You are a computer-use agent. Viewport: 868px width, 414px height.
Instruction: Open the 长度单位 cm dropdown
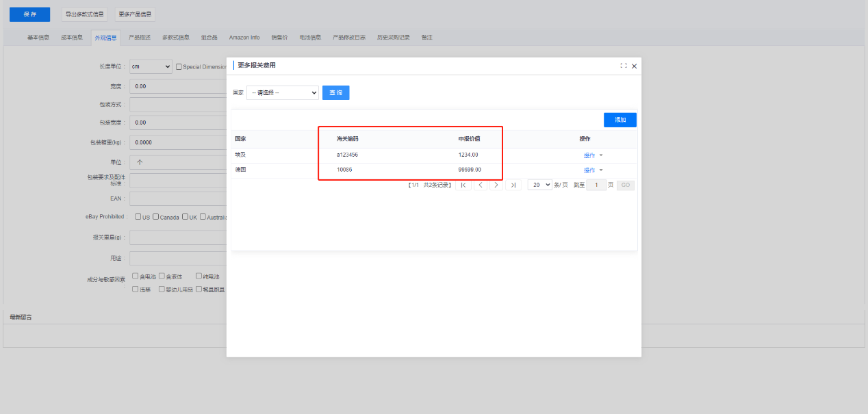point(151,66)
